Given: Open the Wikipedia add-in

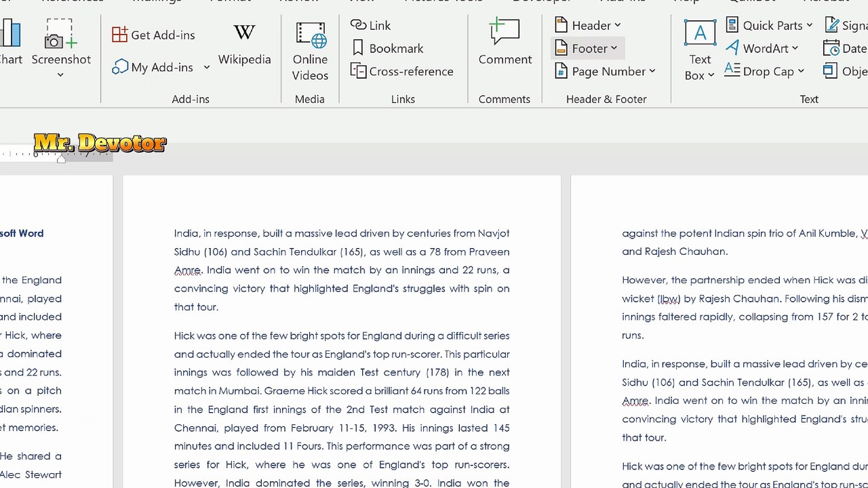Looking at the screenshot, I should coord(244,45).
